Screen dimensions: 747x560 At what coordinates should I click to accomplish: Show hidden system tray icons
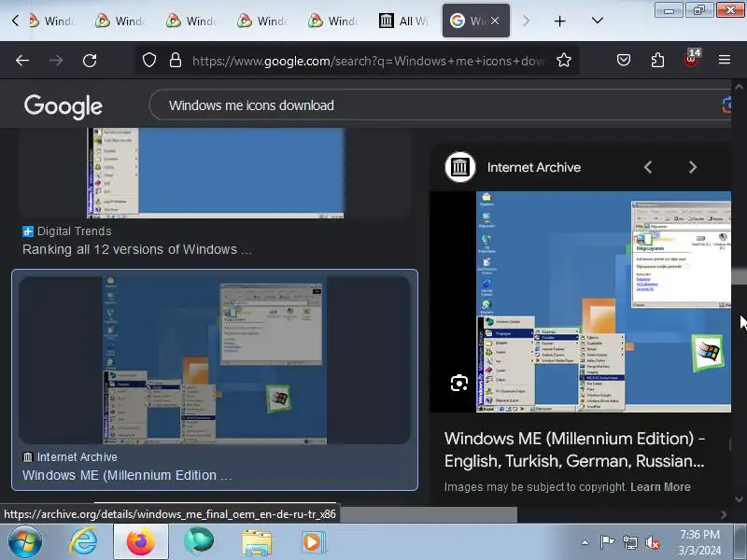[585, 542]
